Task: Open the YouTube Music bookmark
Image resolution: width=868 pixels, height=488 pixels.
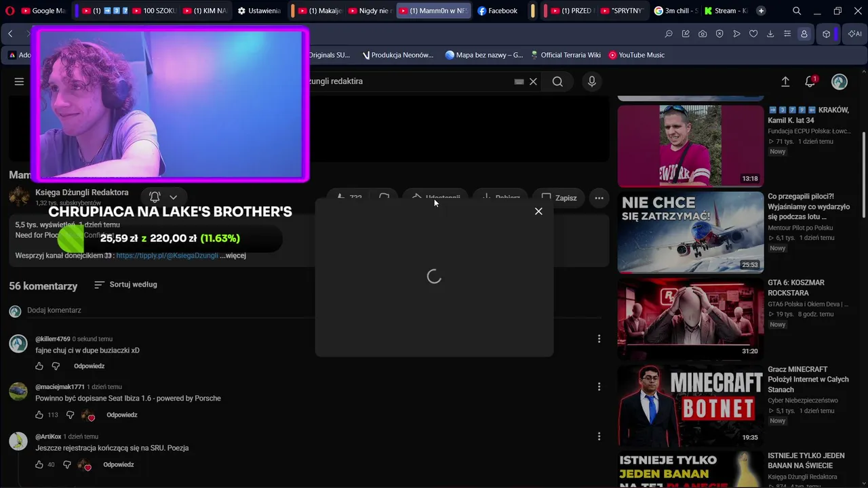Action: (x=636, y=55)
